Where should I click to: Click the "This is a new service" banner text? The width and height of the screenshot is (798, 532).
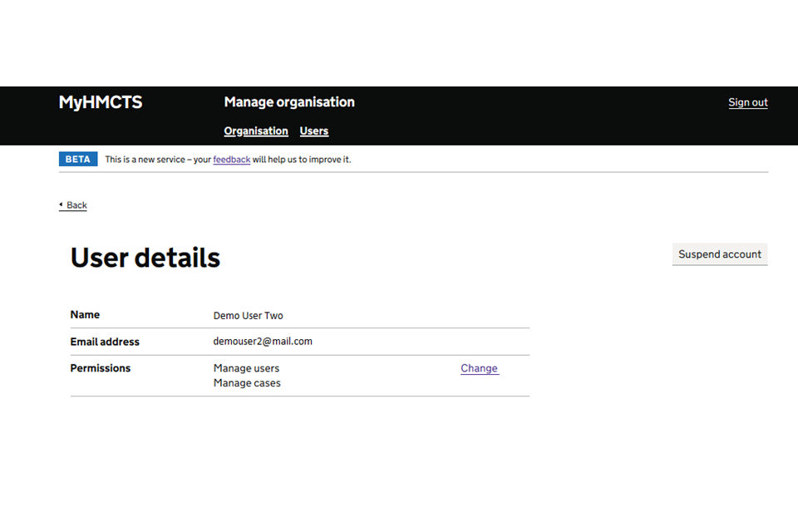click(158, 160)
